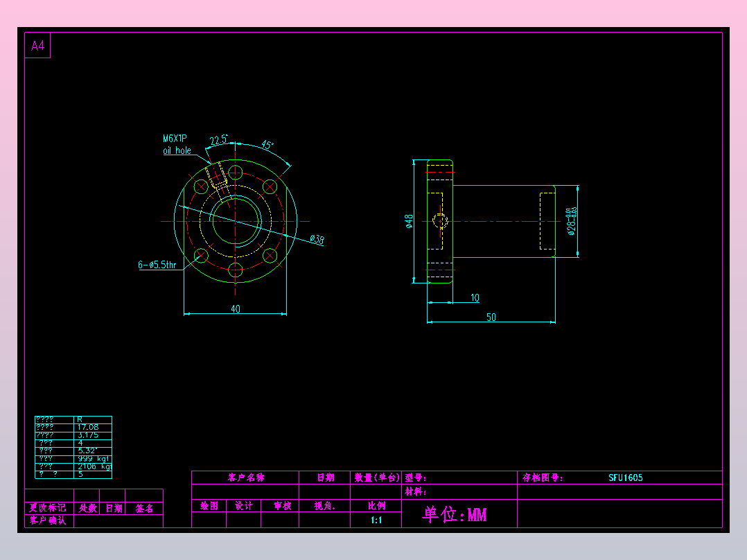The height and width of the screenshot is (560, 747).
Task: Click the 绘图 cell in title block
Action: click(x=209, y=506)
